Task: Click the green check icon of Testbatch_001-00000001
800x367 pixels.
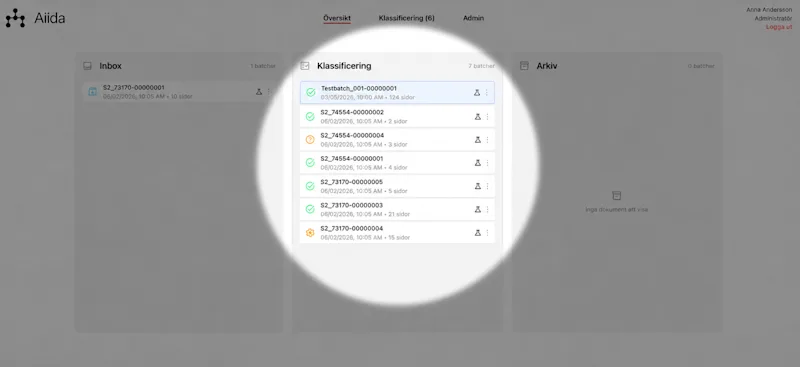Action: point(310,93)
